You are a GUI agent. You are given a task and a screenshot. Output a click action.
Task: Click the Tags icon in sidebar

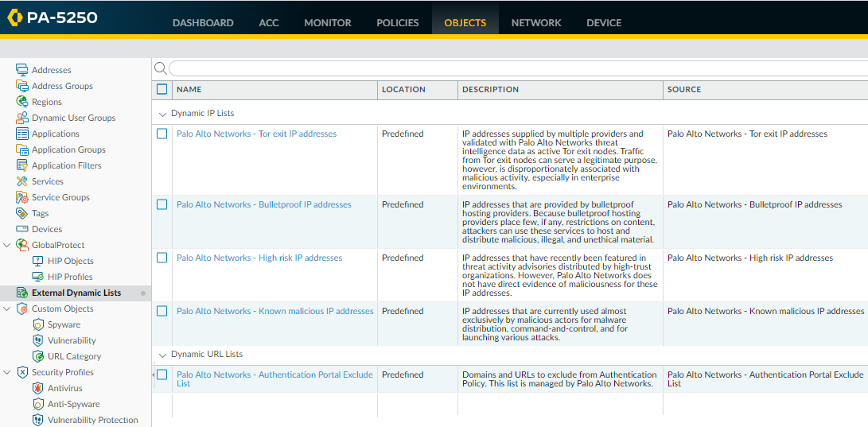coord(22,213)
